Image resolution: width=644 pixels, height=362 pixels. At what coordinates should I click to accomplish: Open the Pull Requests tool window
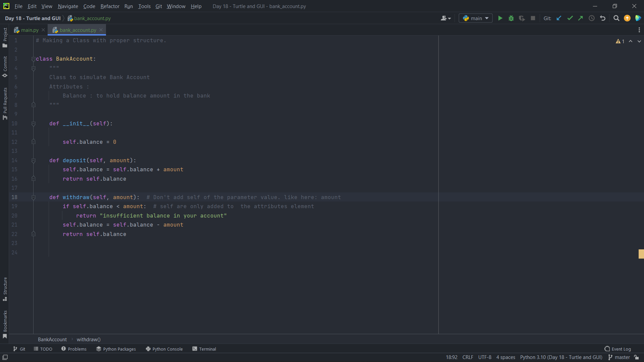[x=5, y=104]
